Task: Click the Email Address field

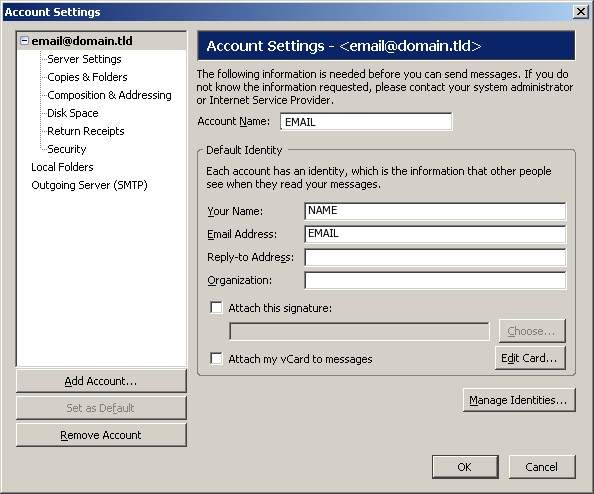Action: [x=435, y=234]
